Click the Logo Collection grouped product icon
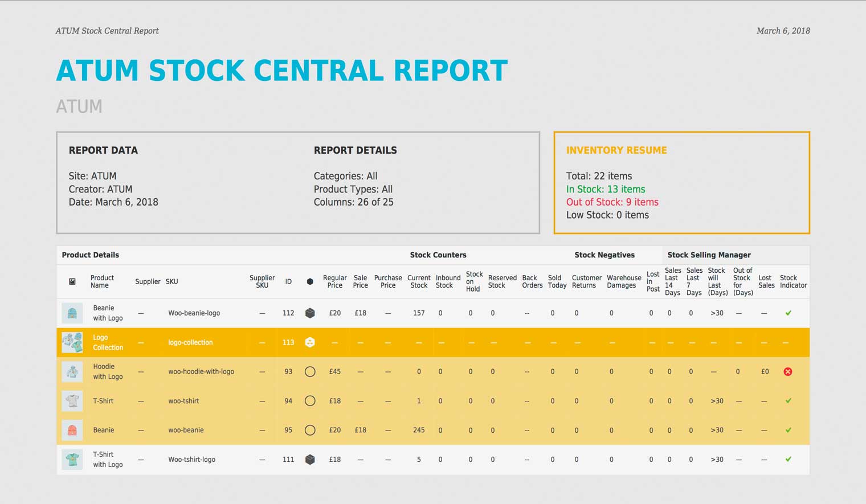Screen dimensions: 866x504 (x=310, y=342)
